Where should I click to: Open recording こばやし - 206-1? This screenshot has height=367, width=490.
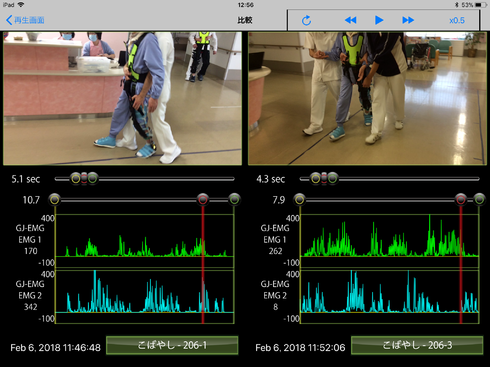click(172, 345)
